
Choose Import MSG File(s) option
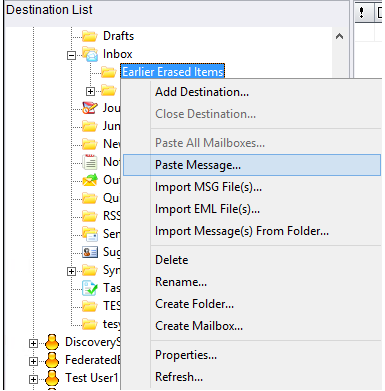(252, 187)
